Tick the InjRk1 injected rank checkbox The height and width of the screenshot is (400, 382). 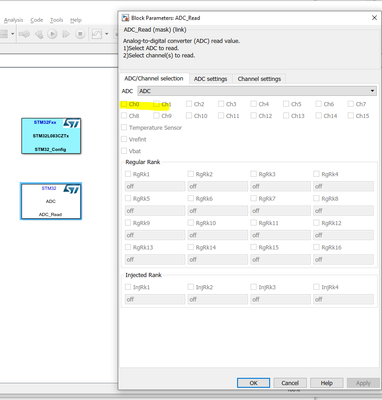pyautogui.click(x=128, y=287)
